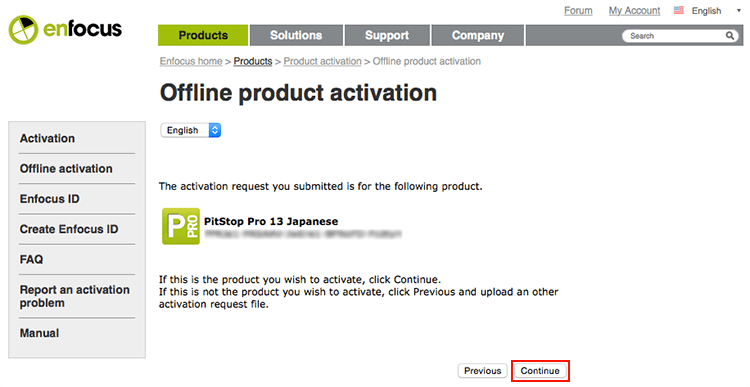Open the Support tab

click(387, 35)
